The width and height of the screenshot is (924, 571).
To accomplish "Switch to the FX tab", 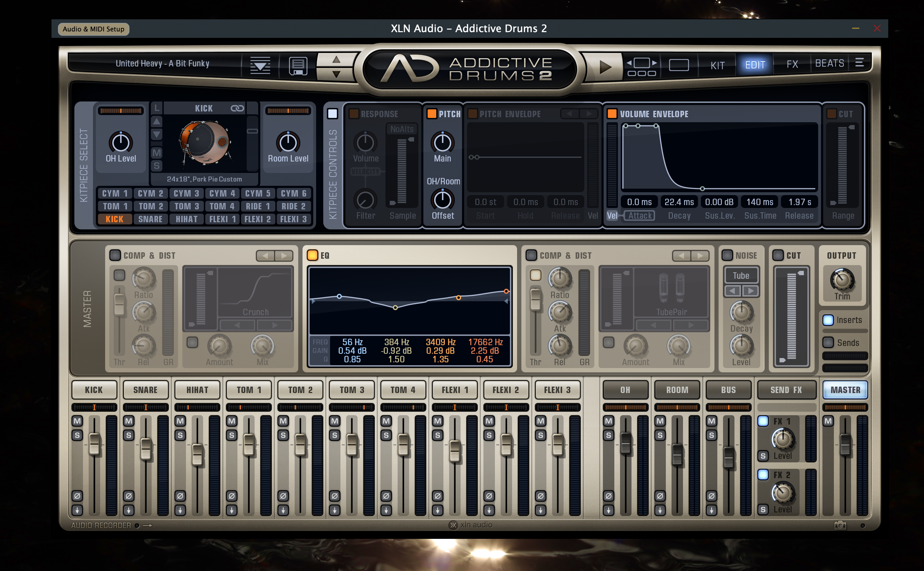I will click(792, 65).
